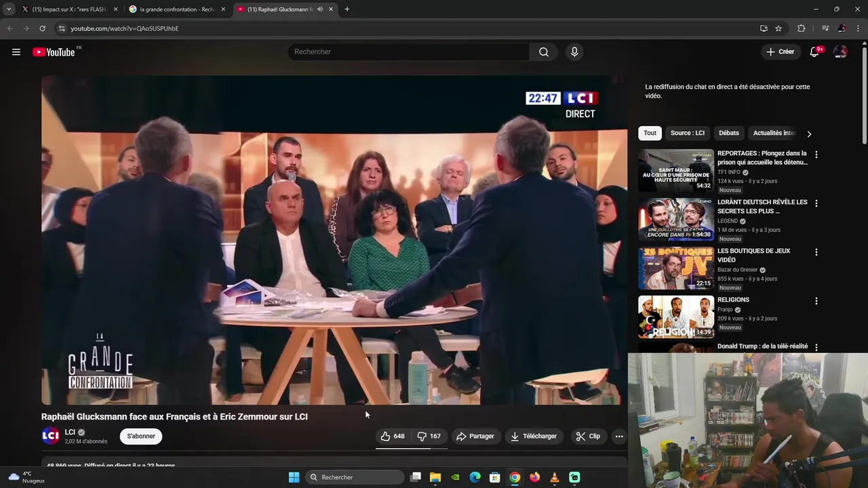
Task: Open the 'Donald Trump : de la télé-réalité' title
Action: [x=763, y=346]
